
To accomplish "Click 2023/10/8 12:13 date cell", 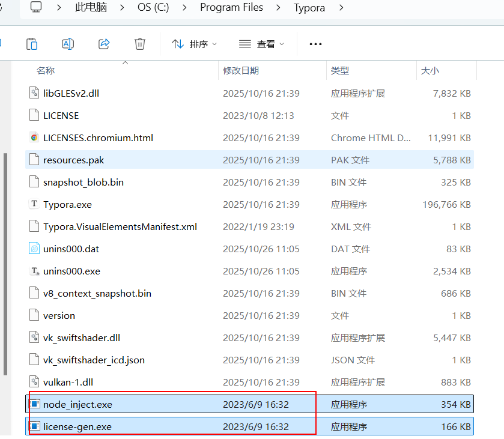I will pos(258,116).
